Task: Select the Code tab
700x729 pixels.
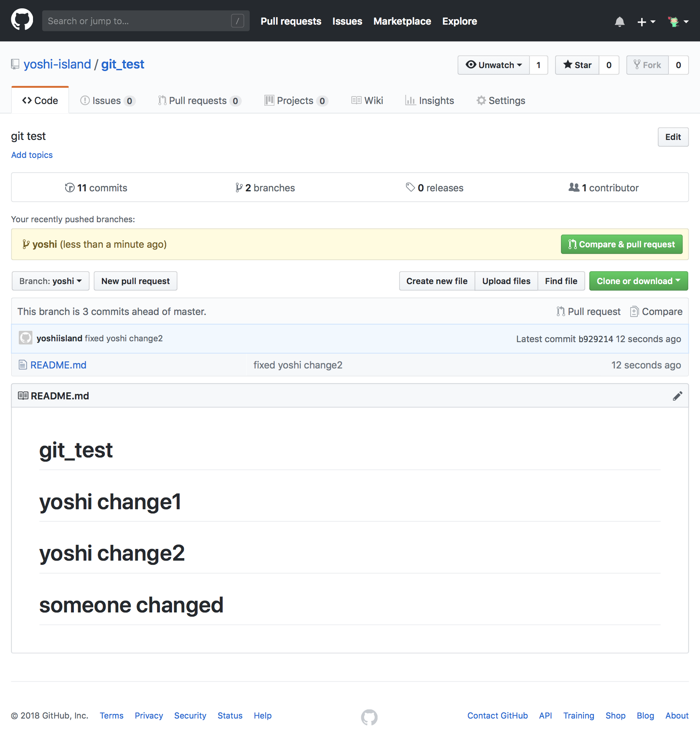Action: coord(40,101)
